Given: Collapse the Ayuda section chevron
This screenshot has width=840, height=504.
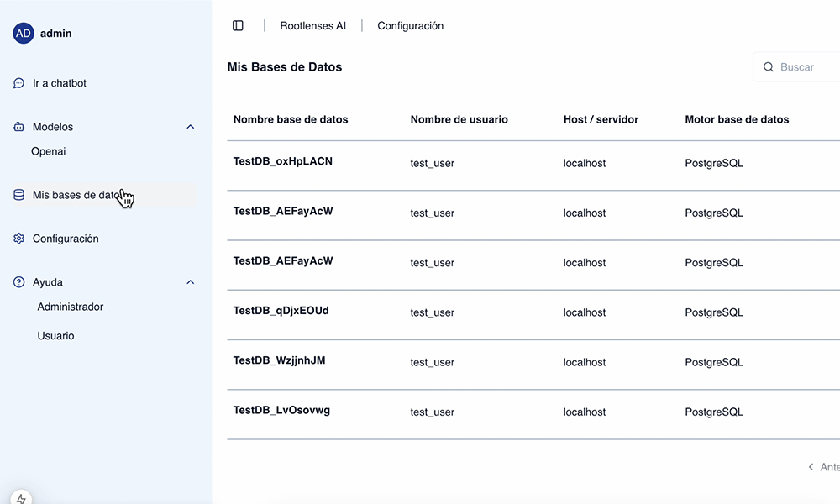Looking at the screenshot, I should point(190,282).
